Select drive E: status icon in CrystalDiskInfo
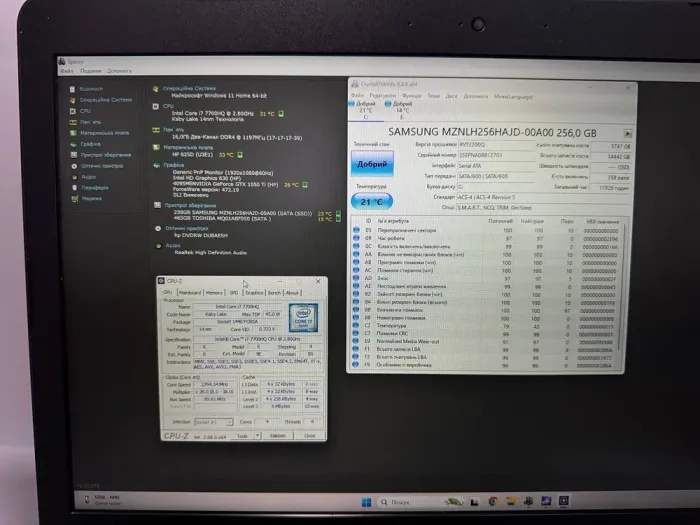Viewport: 700px width, 525px height. tap(388, 103)
